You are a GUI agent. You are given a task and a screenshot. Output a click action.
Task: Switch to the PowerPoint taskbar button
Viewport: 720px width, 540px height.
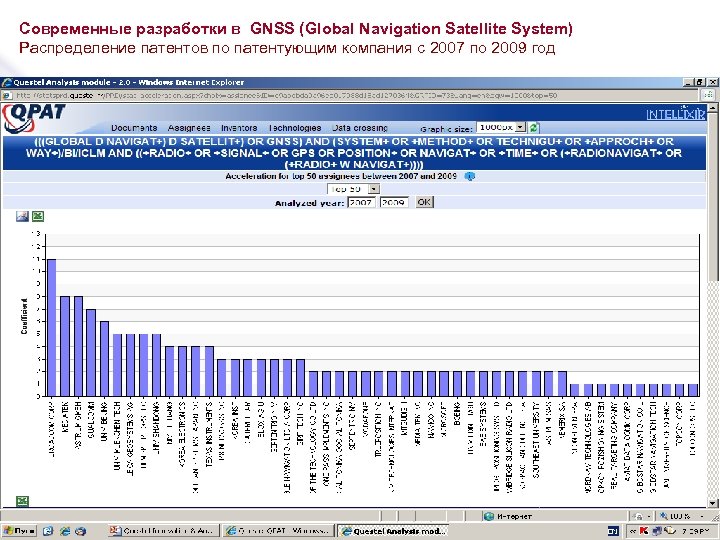click(x=164, y=531)
